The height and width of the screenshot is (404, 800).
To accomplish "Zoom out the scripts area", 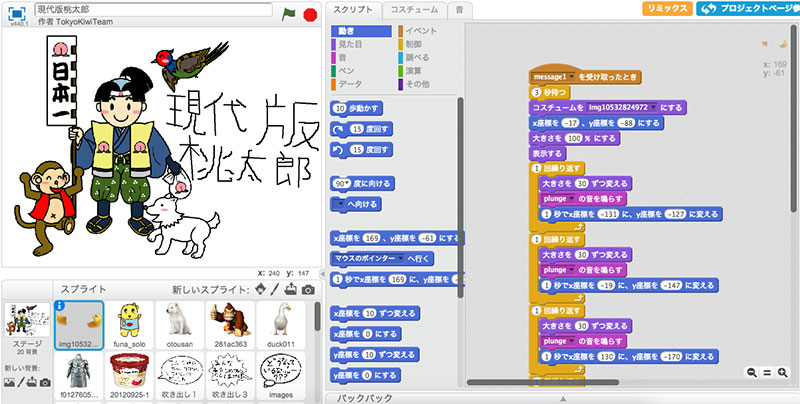I will tap(752, 373).
